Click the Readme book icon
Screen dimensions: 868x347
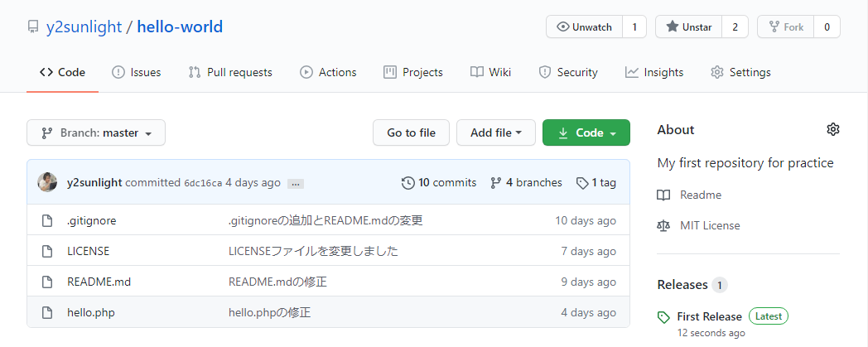click(663, 195)
